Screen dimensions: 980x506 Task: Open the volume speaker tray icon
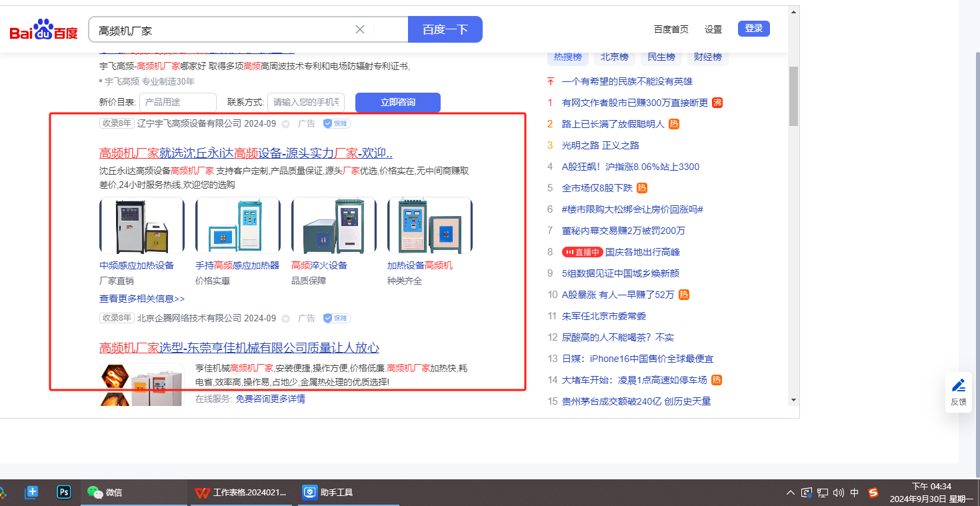pos(839,493)
